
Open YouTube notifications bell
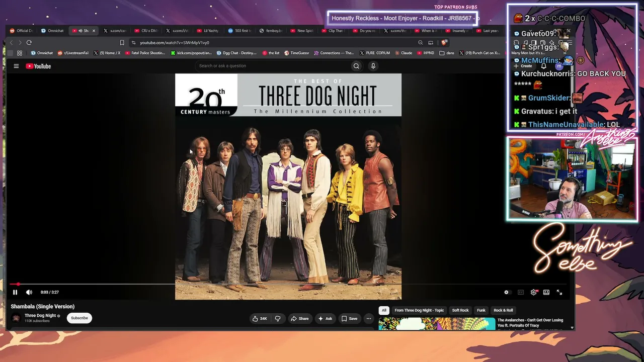click(x=543, y=66)
